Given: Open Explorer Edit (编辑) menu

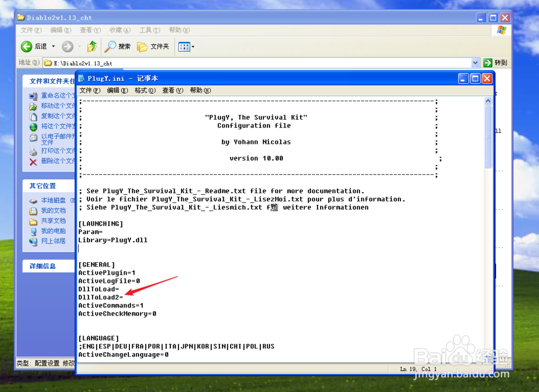Looking at the screenshot, I should [61, 30].
